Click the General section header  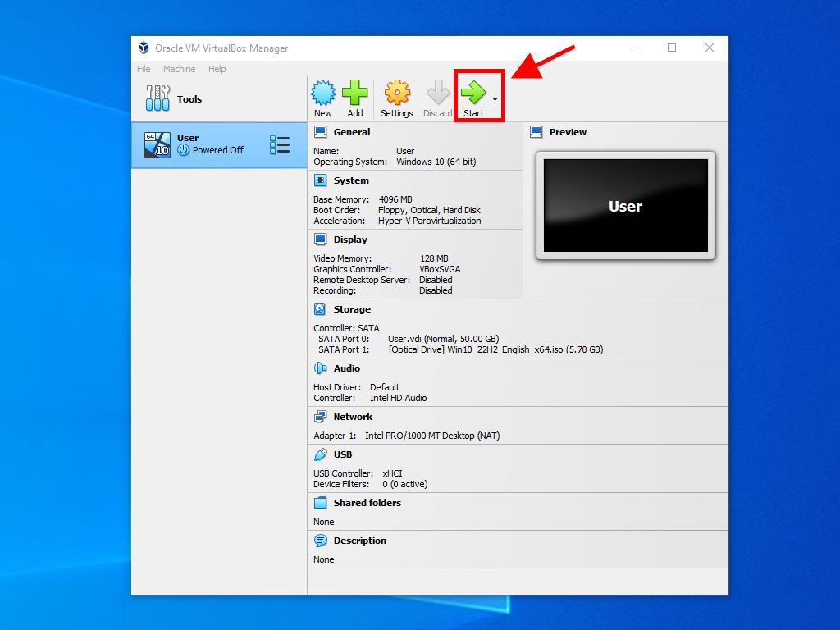[x=351, y=132]
